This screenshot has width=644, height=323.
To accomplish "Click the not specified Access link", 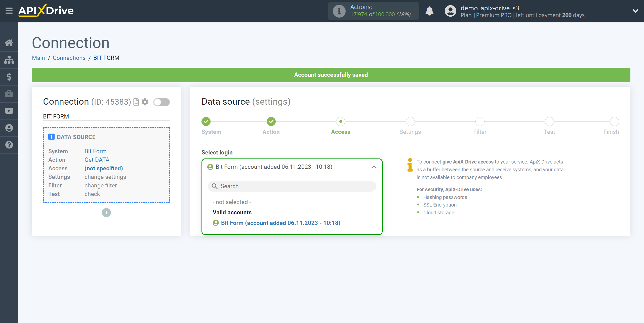I will click(103, 168).
